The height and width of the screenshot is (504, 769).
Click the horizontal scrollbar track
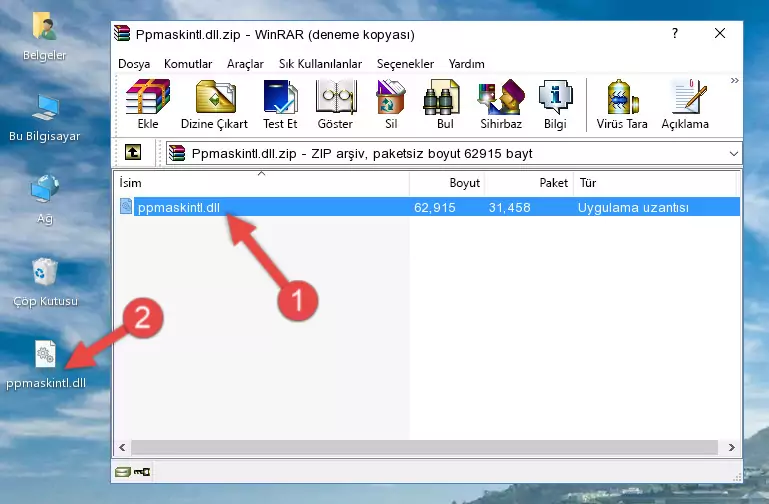(x=424, y=447)
